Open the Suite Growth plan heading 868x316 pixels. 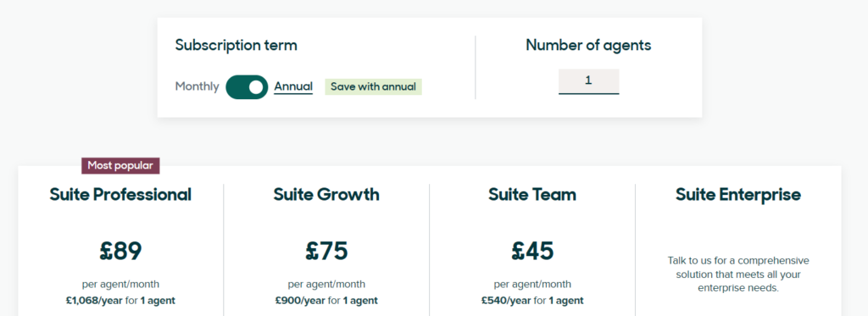[326, 195]
